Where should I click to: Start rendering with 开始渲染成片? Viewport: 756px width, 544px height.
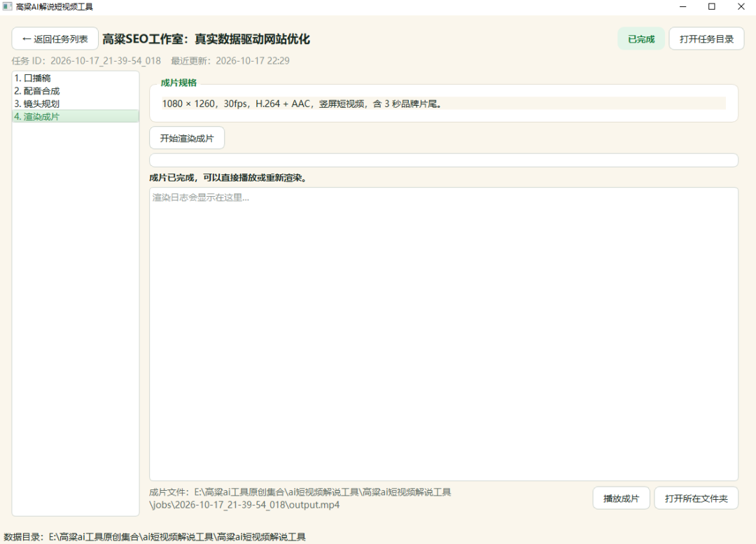click(x=187, y=138)
